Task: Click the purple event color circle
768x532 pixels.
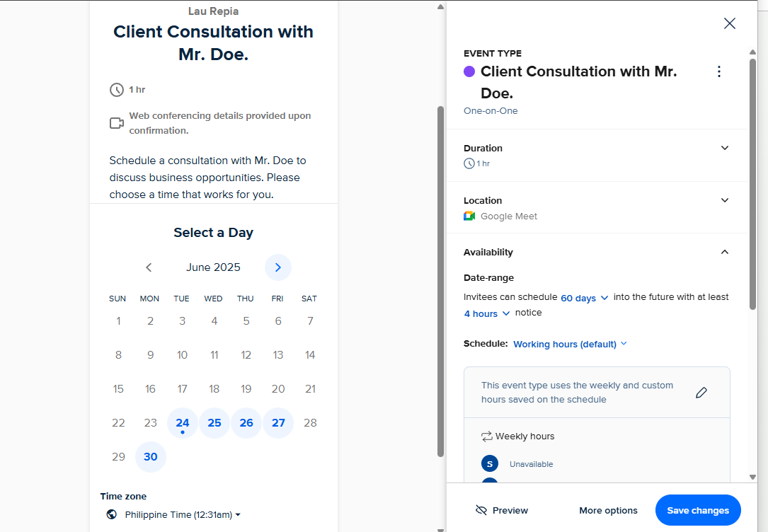Action: (469, 71)
